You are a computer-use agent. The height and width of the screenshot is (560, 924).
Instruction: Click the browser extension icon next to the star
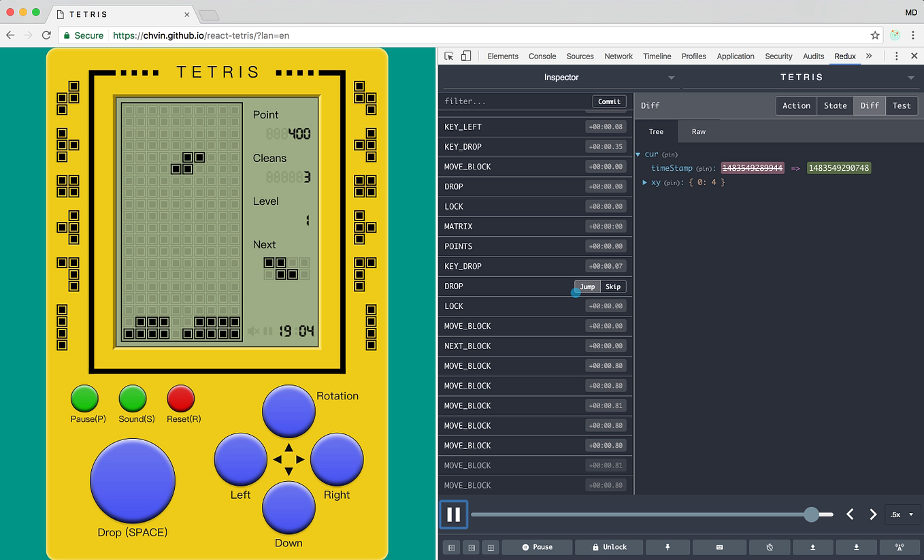tap(895, 35)
